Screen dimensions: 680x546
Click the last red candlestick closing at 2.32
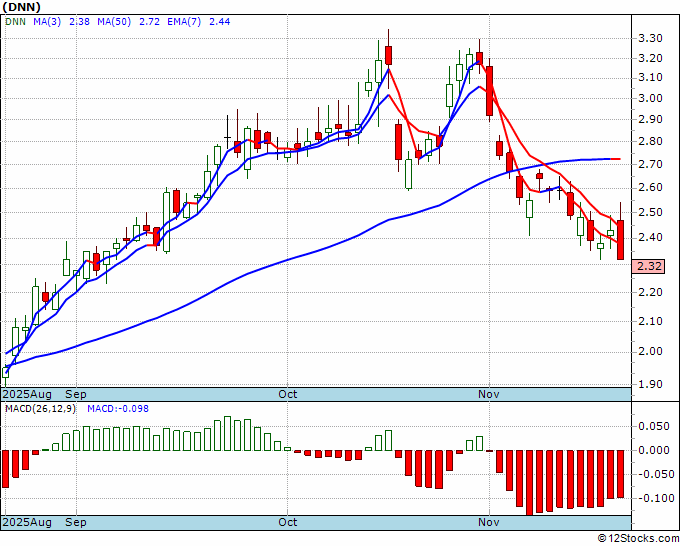[x=621, y=240]
